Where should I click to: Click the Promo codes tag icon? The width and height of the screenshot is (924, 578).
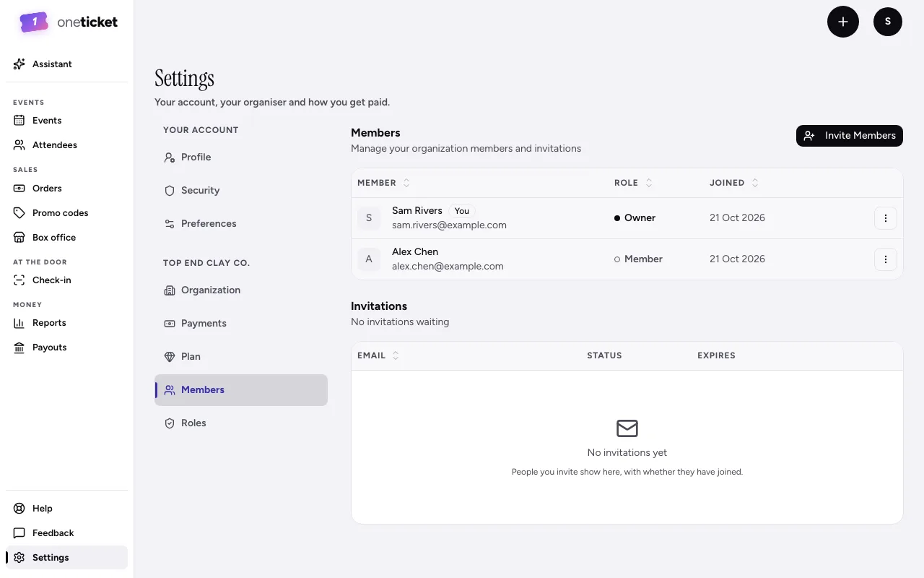19,213
